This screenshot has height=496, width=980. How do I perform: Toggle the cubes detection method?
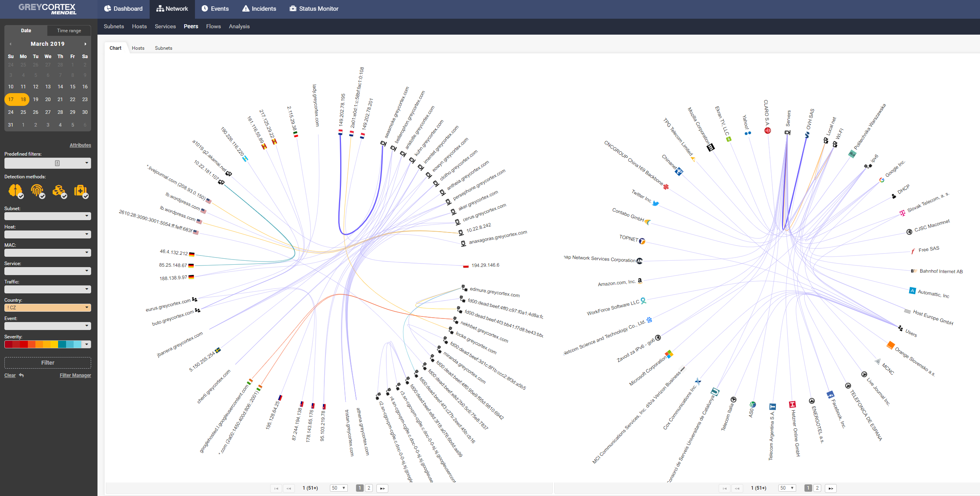coord(59,191)
